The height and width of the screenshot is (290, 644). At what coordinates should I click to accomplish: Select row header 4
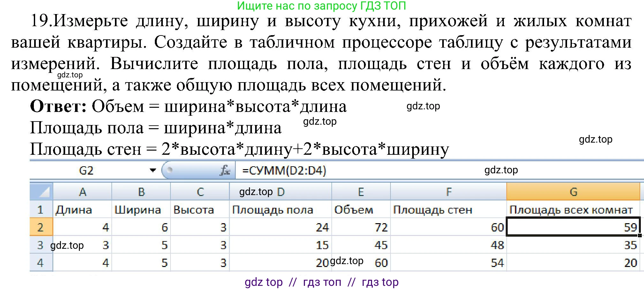[x=40, y=263]
